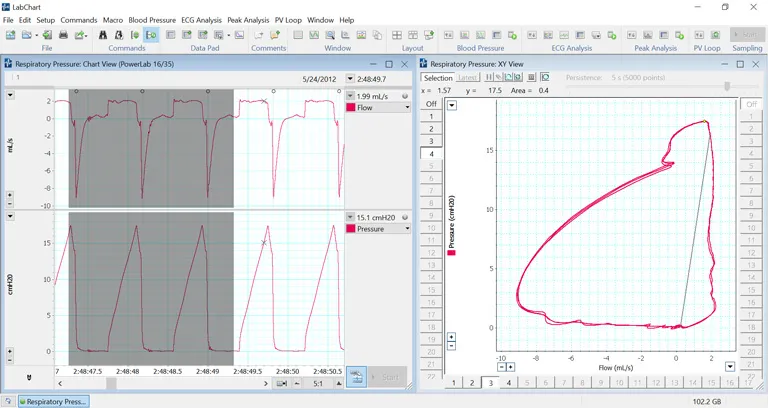
Task: Open the Help menu
Action: [x=346, y=20]
